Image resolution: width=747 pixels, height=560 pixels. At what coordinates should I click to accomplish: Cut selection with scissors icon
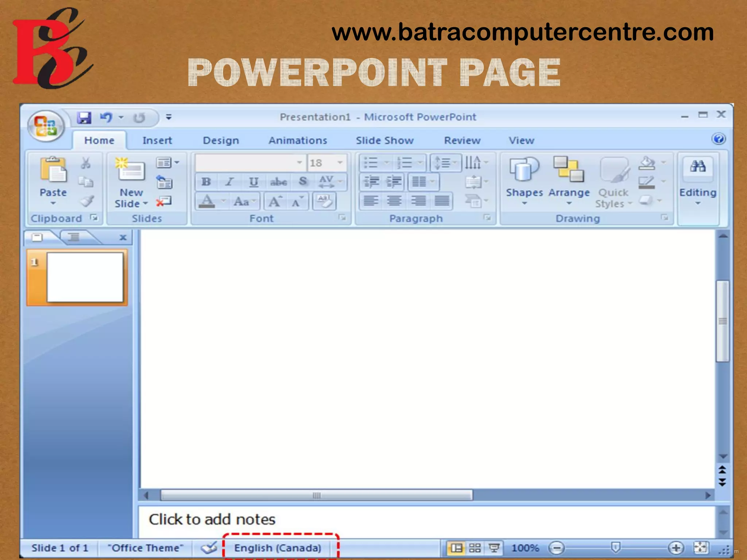pos(86,163)
